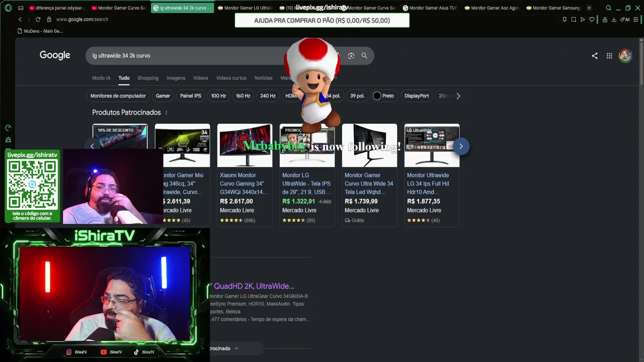Screen dimensions: 644x362
Task: Click the Xiaomi curved monitor thumbnail
Action: (x=245, y=145)
